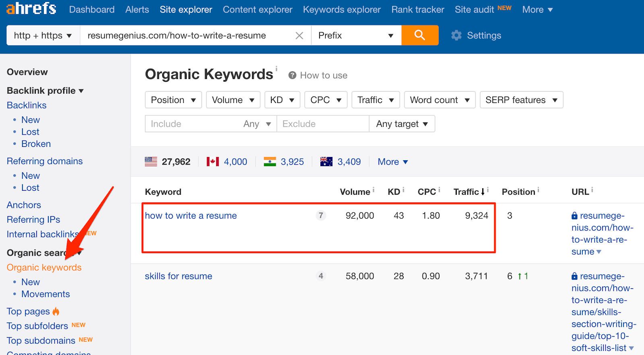Expand the soft-skills-list URL dropdown arrow
The height and width of the screenshot is (355, 644).
(x=632, y=348)
